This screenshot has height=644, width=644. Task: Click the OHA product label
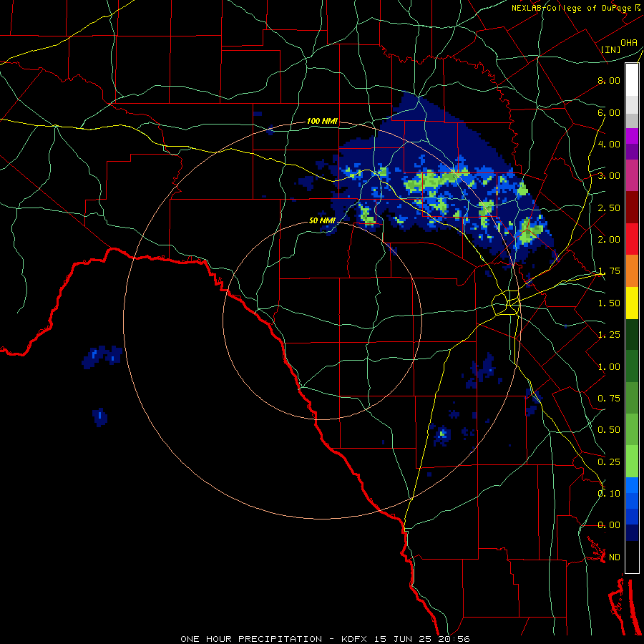[x=629, y=43]
